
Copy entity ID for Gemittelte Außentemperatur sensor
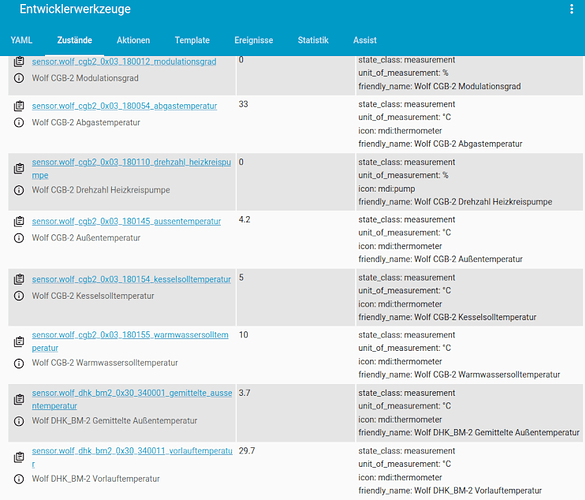(19, 399)
